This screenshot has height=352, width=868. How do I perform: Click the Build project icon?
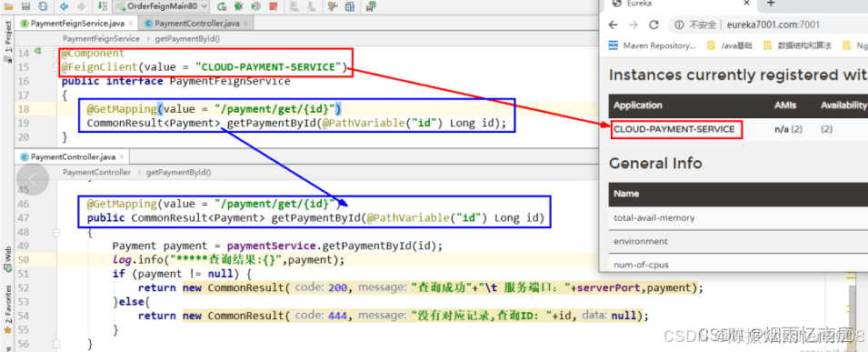pyautogui.click(x=103, y=6)
